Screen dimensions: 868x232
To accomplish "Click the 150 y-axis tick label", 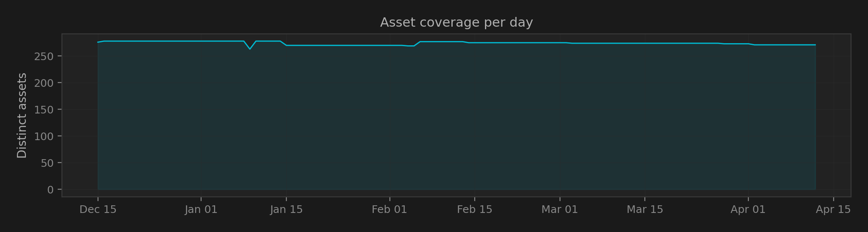I will tap(44, 110).
